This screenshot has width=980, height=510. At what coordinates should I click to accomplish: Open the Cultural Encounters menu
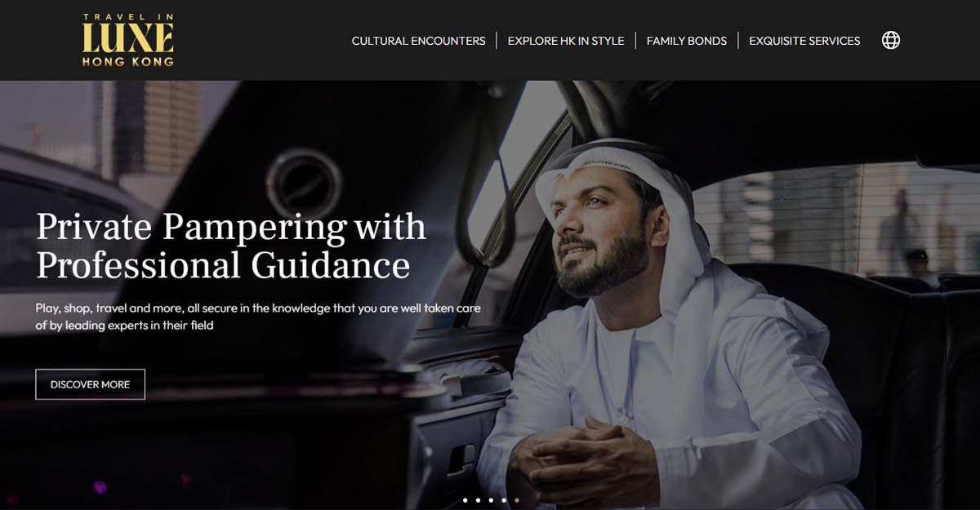(418, 41)
